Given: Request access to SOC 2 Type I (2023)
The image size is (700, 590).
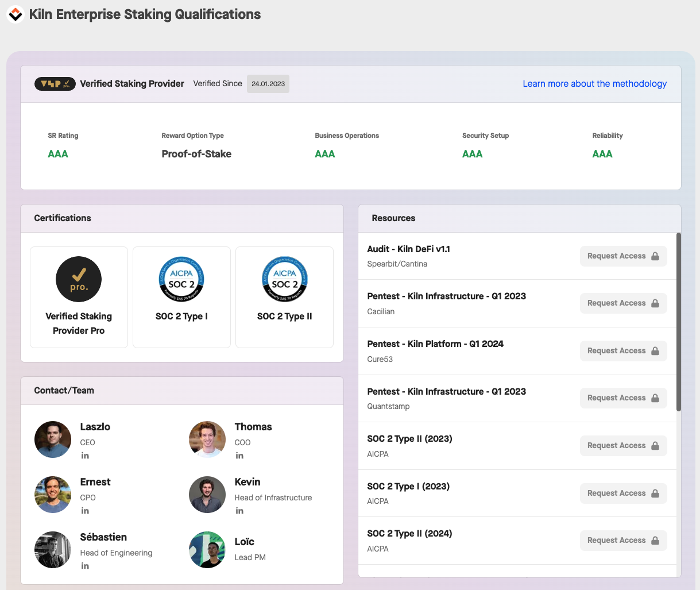Looking at the screenshot, I should point(623,493).
